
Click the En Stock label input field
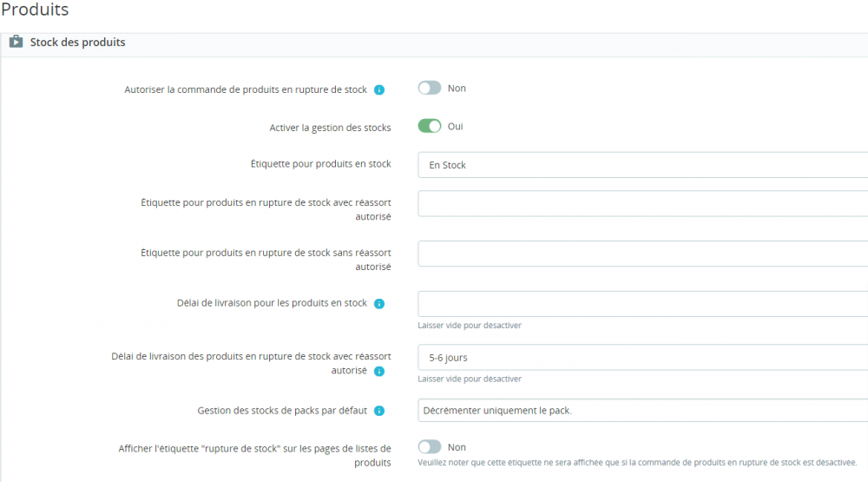(642, 165)
